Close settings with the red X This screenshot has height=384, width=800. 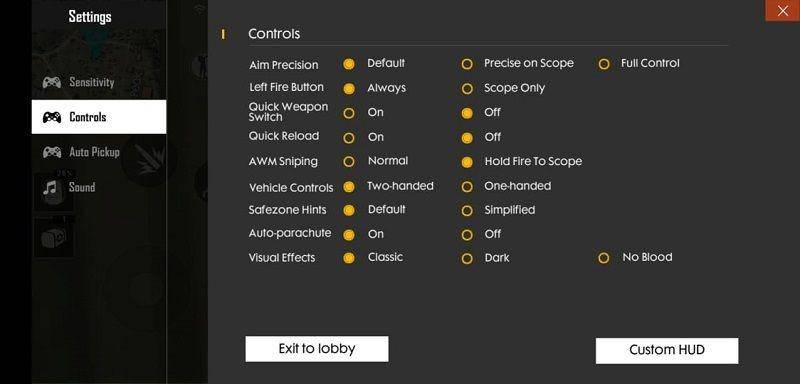pyautogui.click(x=783, y=10)
